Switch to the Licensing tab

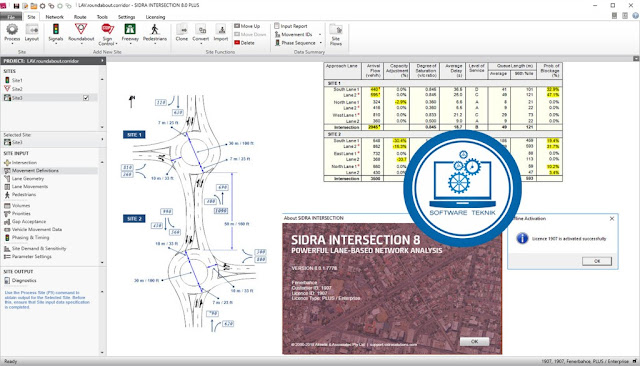[155, 17]
